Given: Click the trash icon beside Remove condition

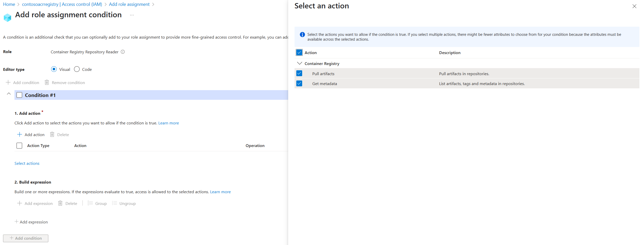Looking at the screenshot, I should pos(47,82).
